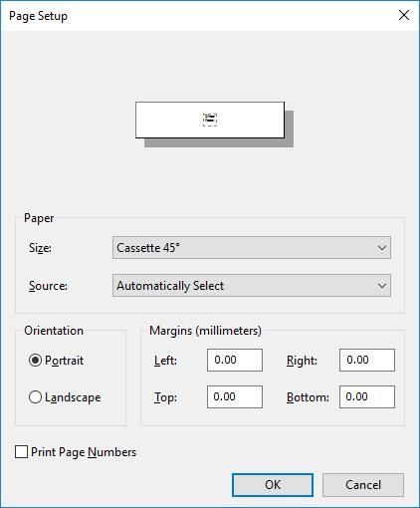Click the chevron arrow on the Source dropdown
The width and height of the screenshot is (420, 508).
click(382, 286)
